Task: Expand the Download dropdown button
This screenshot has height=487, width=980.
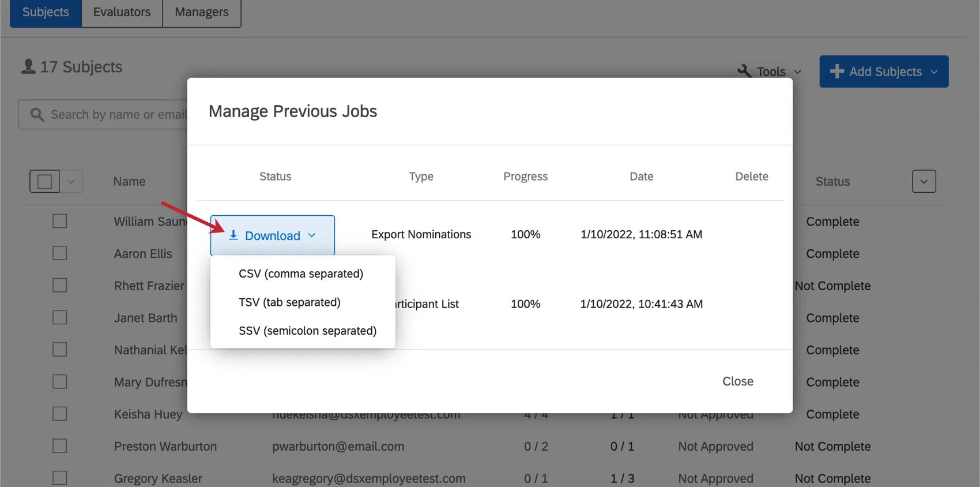Action: pyautogui.click(x=272, y=235)
